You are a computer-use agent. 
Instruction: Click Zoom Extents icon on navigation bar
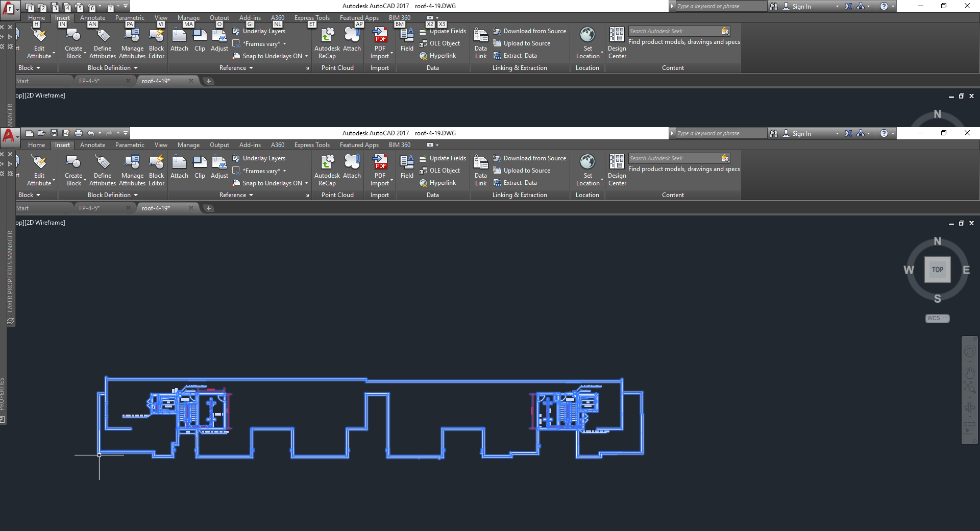[x=969, y=387]
